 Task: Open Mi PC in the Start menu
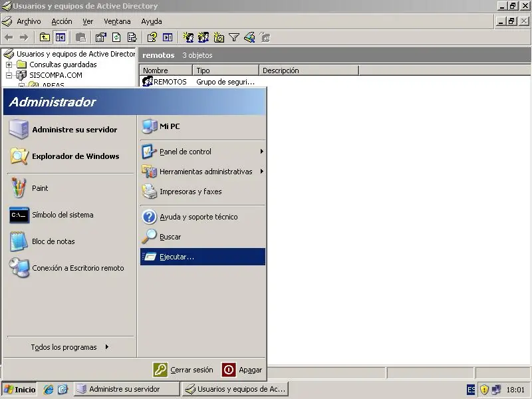pyautogui.click(x=203, y=126)
